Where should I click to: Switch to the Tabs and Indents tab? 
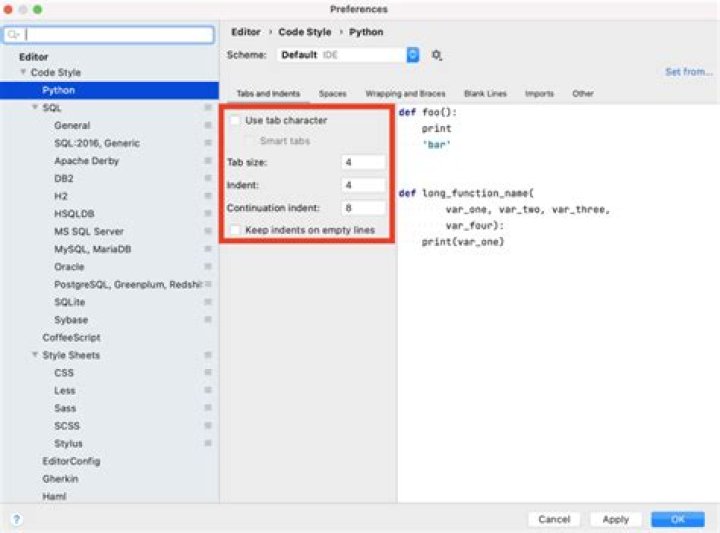coord(268,94)
